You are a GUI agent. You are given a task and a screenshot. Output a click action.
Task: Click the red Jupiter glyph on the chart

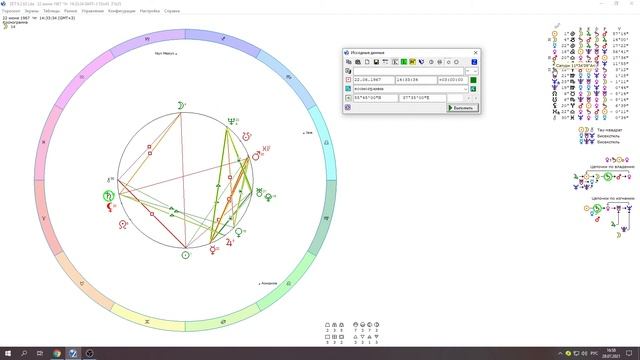click(x=229, y=242)
